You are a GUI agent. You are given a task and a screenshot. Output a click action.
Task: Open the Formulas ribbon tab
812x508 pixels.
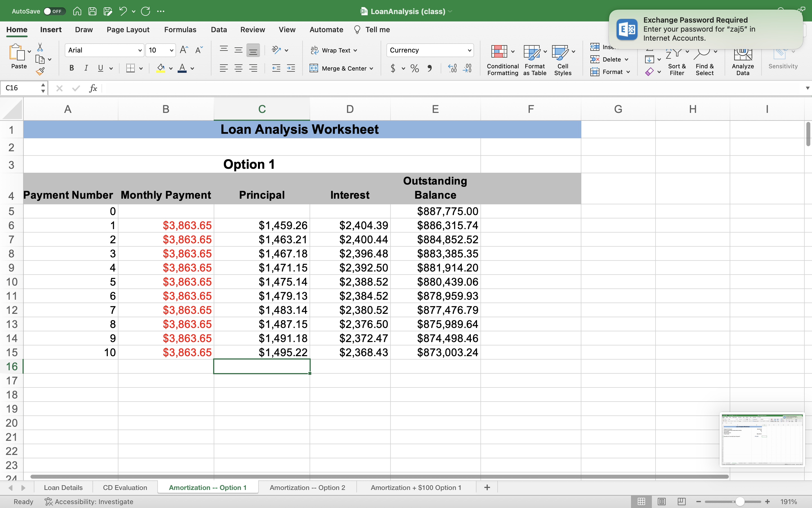pyautogui.click(x=180, y=30)
